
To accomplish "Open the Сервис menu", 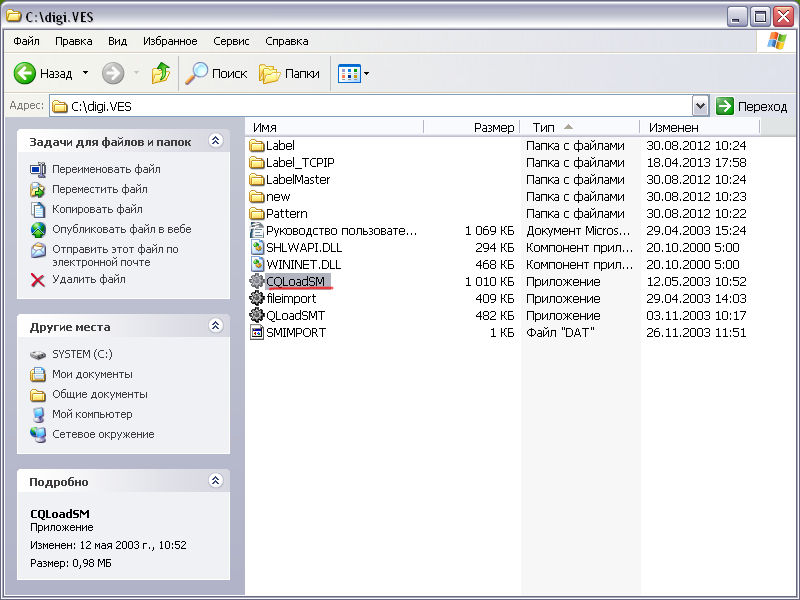I will coord(231,41).
